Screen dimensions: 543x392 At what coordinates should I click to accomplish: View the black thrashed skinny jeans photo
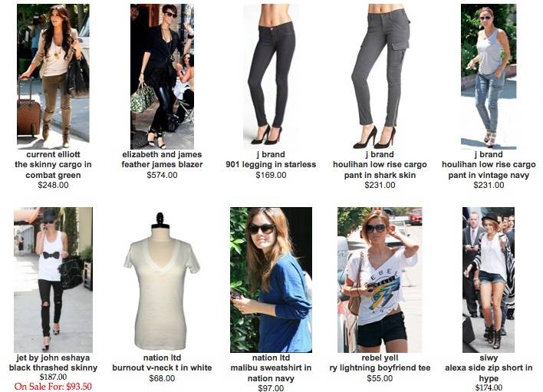coord(53,280)
